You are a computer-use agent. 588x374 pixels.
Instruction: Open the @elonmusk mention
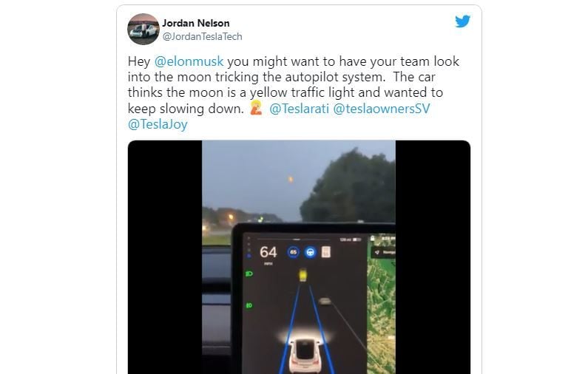point(189,61)
